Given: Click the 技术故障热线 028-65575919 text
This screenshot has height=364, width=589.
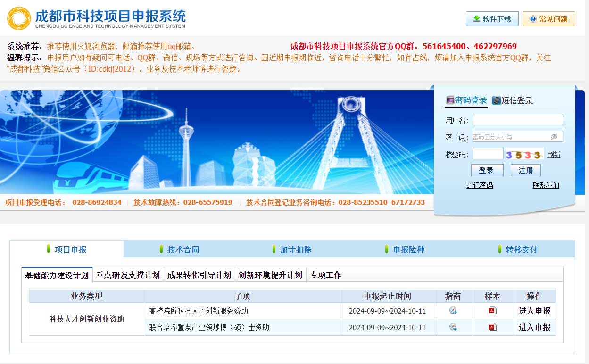Looking at the screenshot, I should (x=183, y=202).
